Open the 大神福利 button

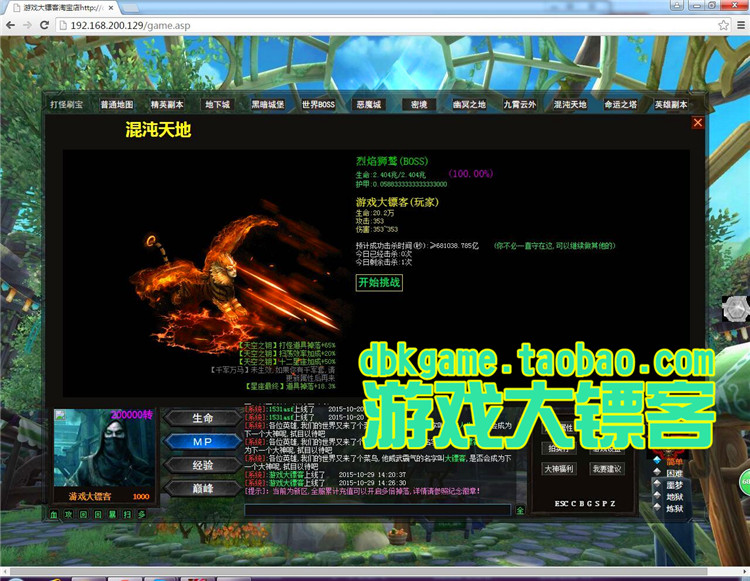pyautogui.click(x=559, y=469)
